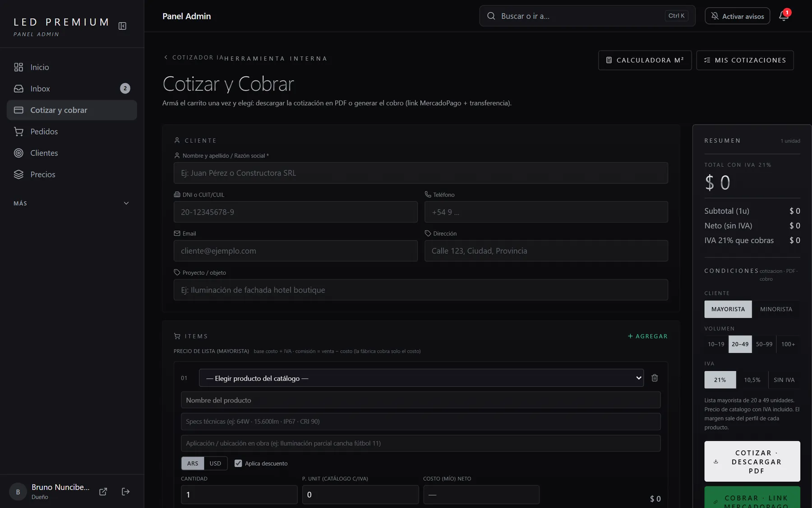Select Minorista client type

(776, 309)
